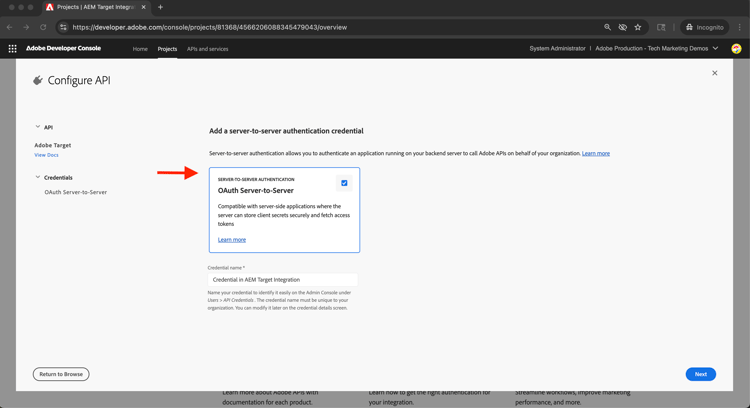This screenshot has width=750, height=408.
Task: Switch to the Projects tab
Action: 167,49
